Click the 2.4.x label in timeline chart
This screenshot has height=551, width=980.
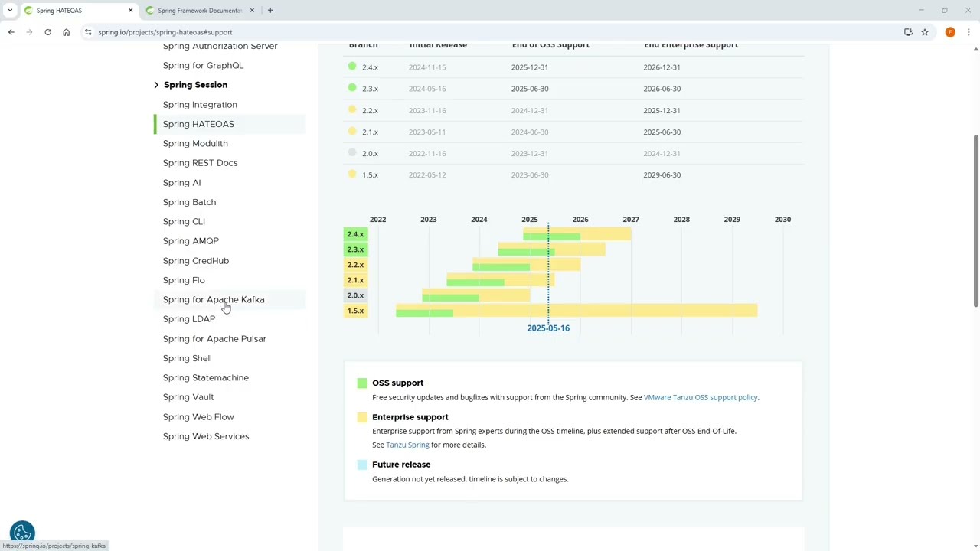tap(355, 234)
